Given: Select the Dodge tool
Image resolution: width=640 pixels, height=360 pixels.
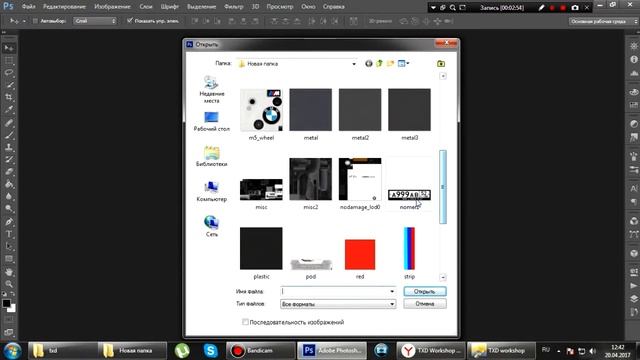Looking at the screenshot, I should point(9,209).
